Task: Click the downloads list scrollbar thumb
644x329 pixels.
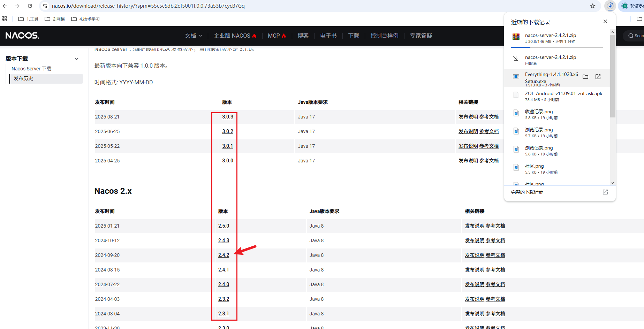Action: (613, 76)
